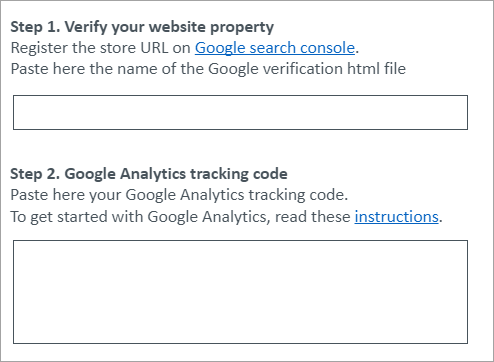Click the word 'html' in Step 1 instructions

[363, 69]
